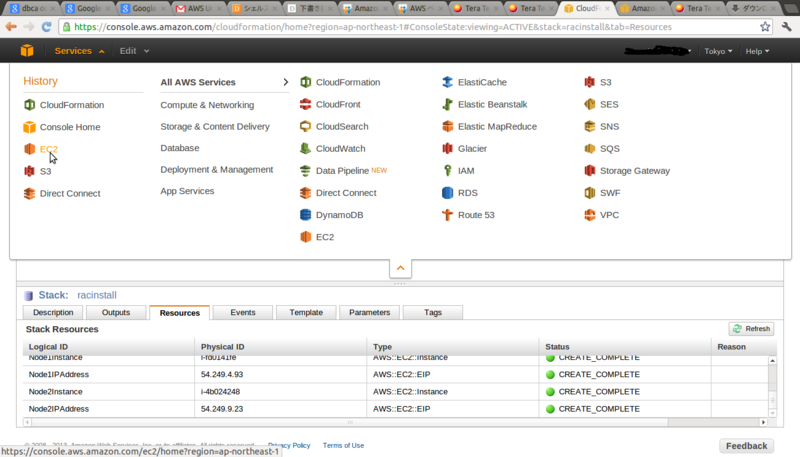Switch to the AWS Gmail browser tab
Image resolution: width=800 pixels, height=457 pixels.
198,8
